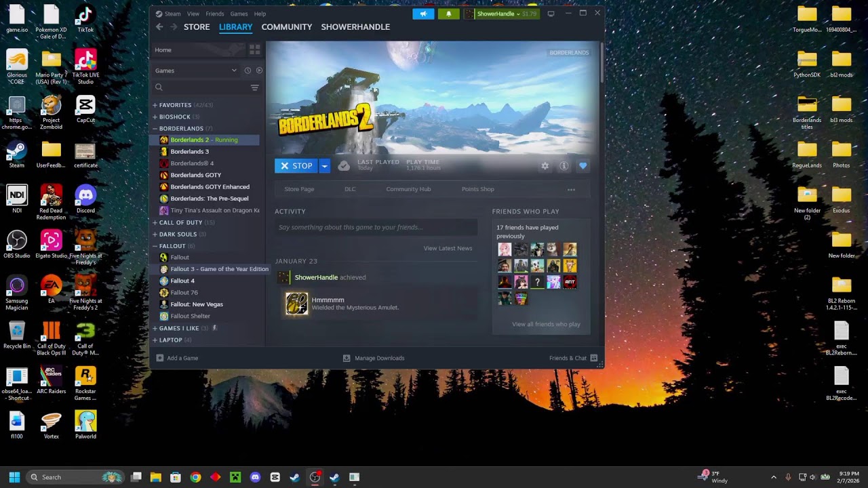
Task: Open Windows Start menu
Action: [x=14, y=477]
